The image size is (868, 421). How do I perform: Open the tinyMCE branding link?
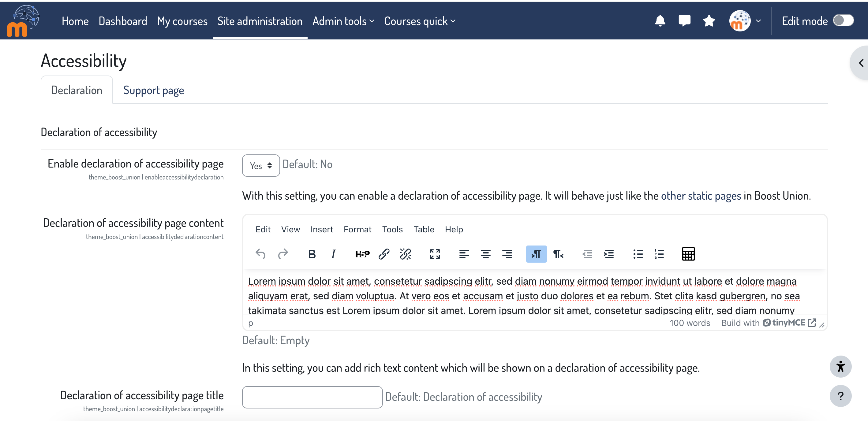(789, 323)
